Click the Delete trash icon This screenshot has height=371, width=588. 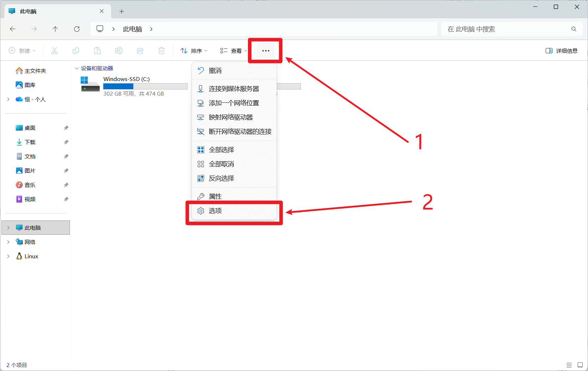pyautogui.click(x=162, y=51)
